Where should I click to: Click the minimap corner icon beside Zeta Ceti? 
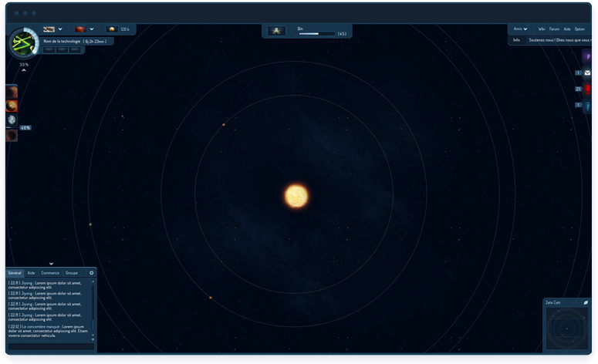click(x=586, y=302)
